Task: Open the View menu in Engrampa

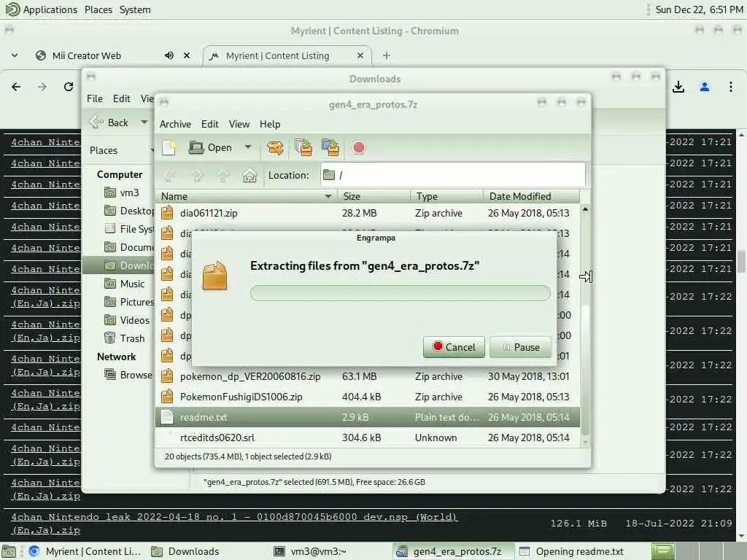Action: tap(239, 124)
